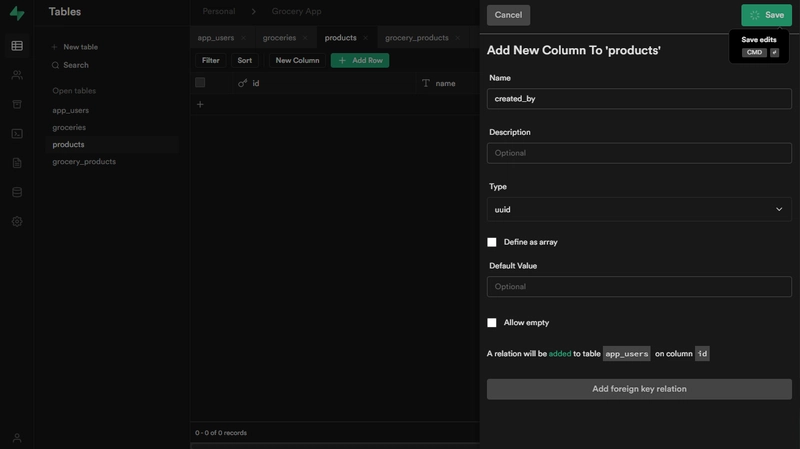The width and height of the screenshot is (800, 449).
Task: Click the Save button
Action: click(766, 15)
